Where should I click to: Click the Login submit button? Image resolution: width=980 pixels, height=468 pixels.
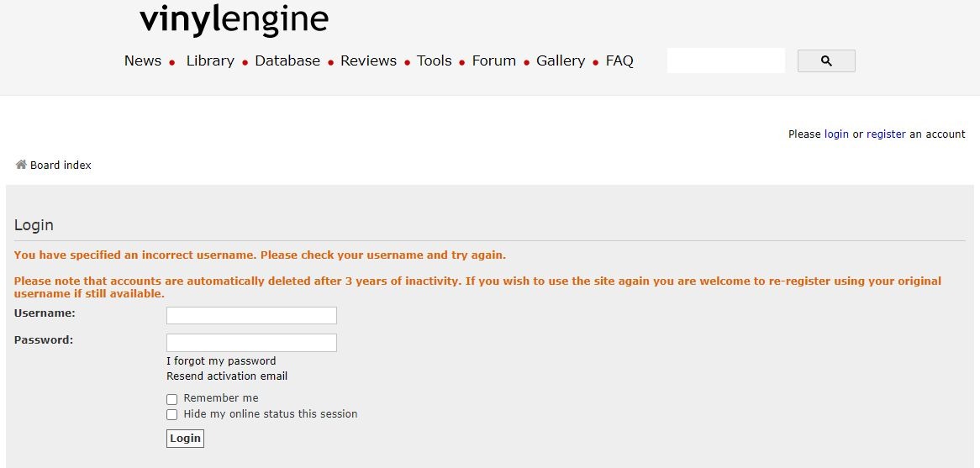pyautogui.click(x=185, y=438)
